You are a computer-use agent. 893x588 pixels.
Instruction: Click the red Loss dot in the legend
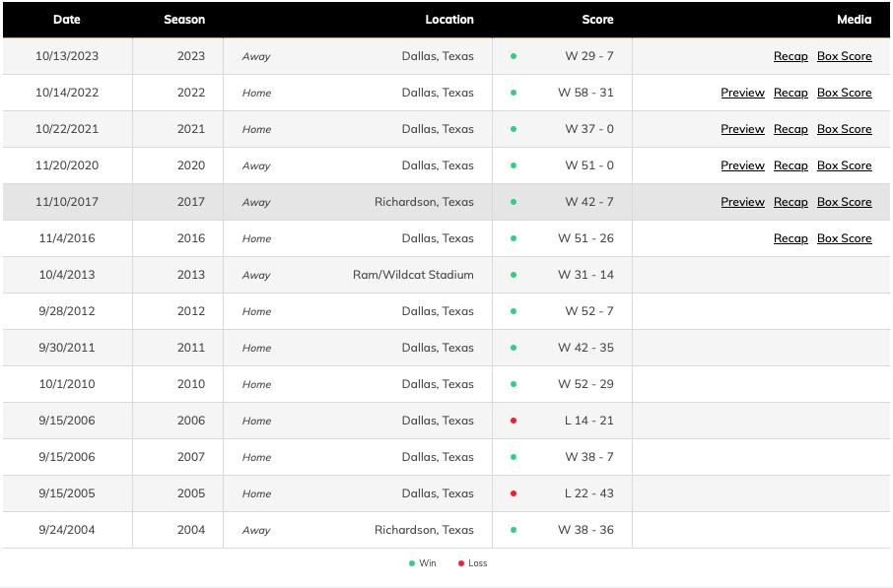click(x=461, y=563)
